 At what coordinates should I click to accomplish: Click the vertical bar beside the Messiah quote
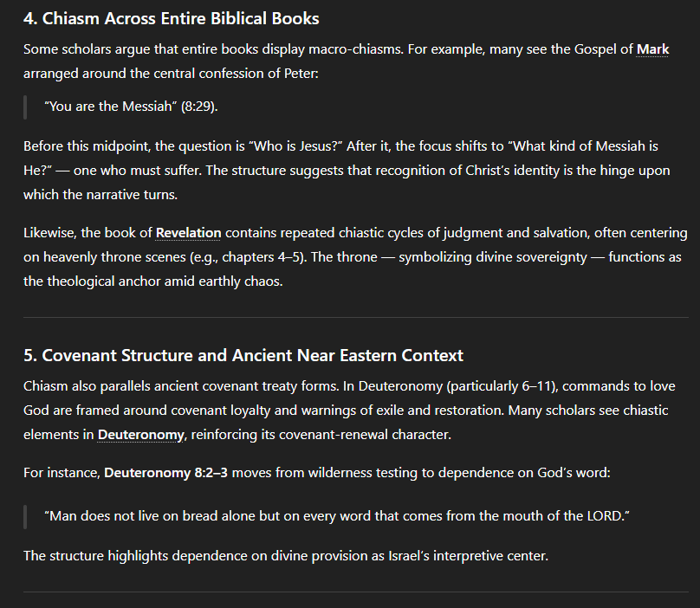(25, 107)
